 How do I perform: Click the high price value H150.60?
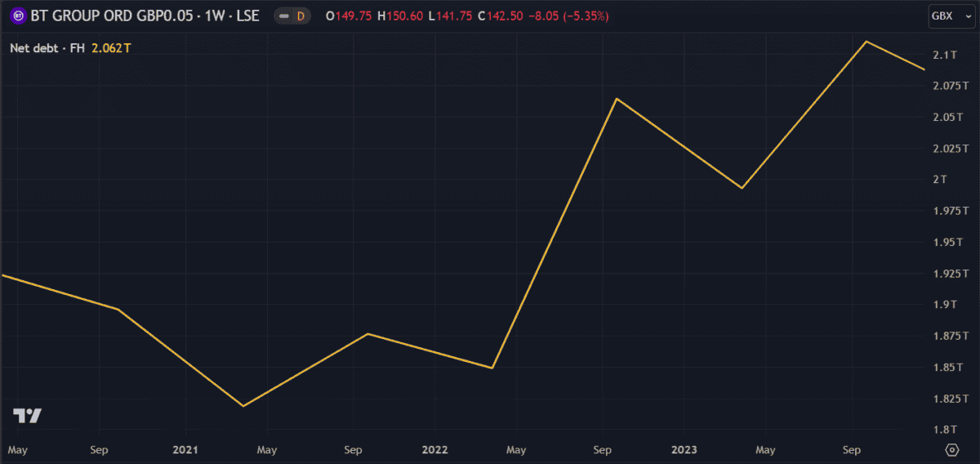pos(400,16)
